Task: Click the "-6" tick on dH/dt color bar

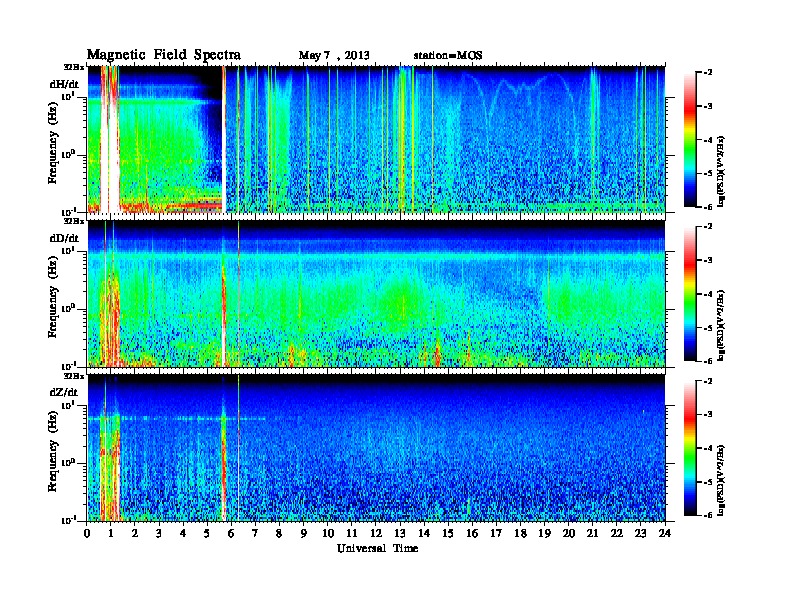Action: pos(709,207)
